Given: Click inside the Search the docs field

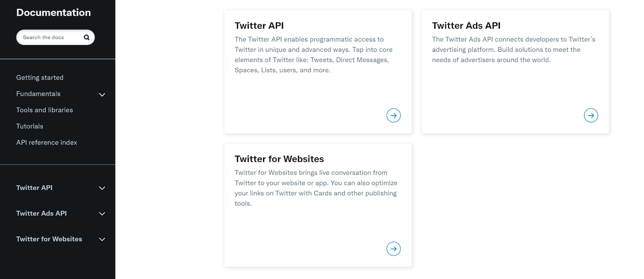Looking at the screenshot, I should [x=48, y=37].
